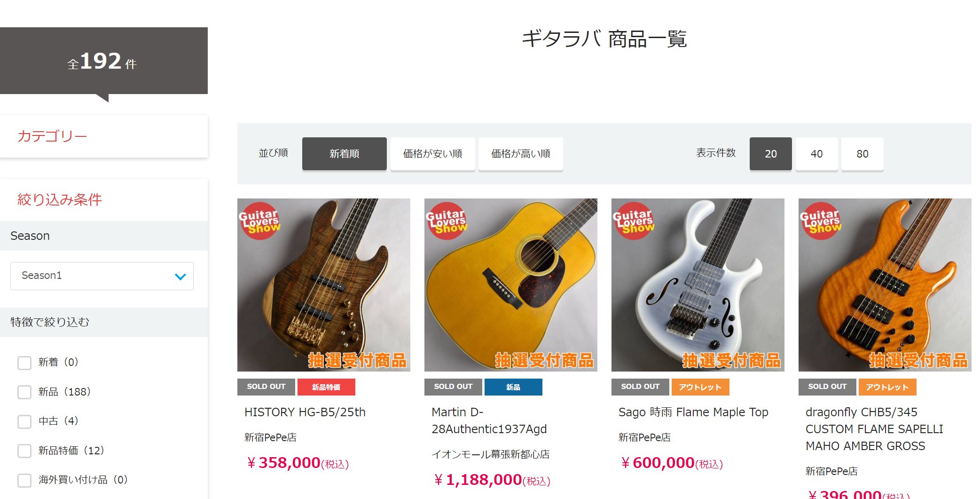Sort by 価格が高い順
Viewport: 980px width, 499px height.
pyautogui.click(x=521, y=154)
